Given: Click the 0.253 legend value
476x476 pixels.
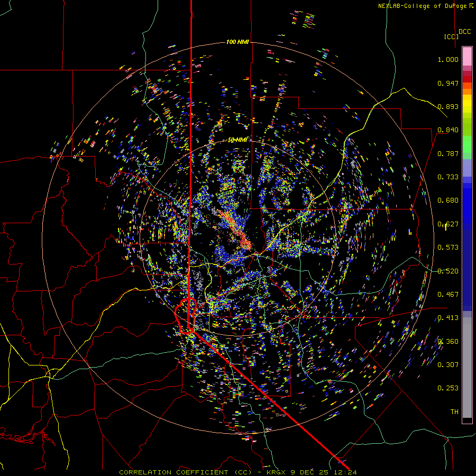Looking at the screenshot, I should click(448, 388).
